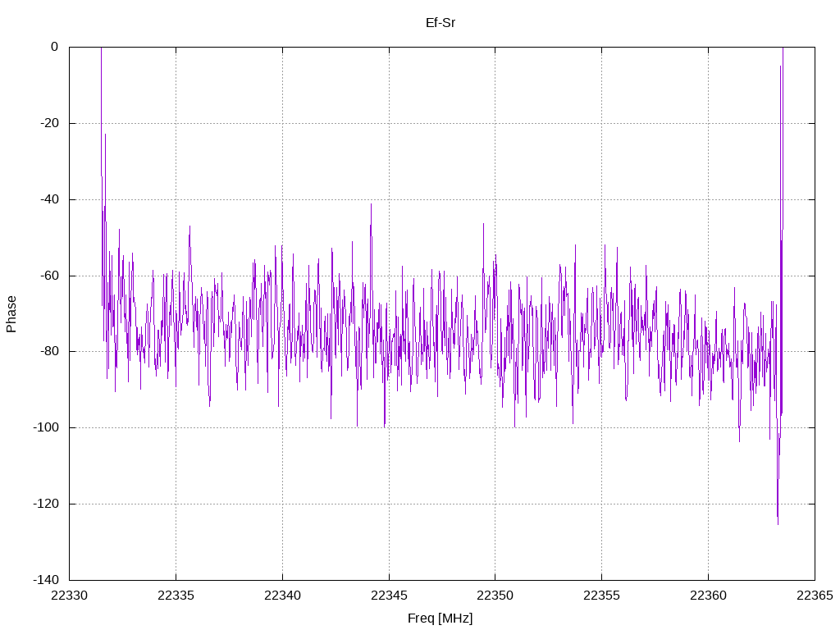
Task: Click the y-axis tick label -120
Action: point(46,504)
